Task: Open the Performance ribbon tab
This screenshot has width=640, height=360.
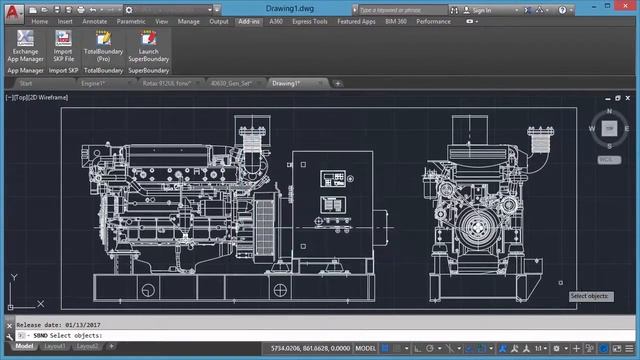Action: tap(433, 22)
